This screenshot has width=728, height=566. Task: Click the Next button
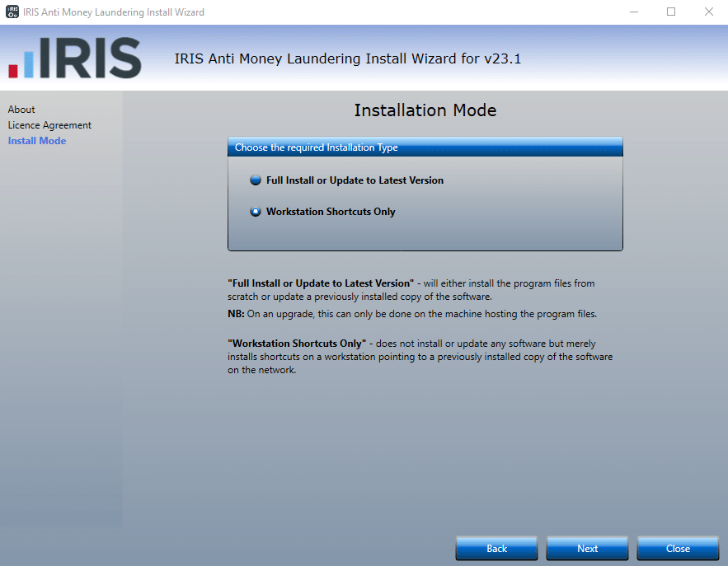pyautogui.click(x=587, y=549)
